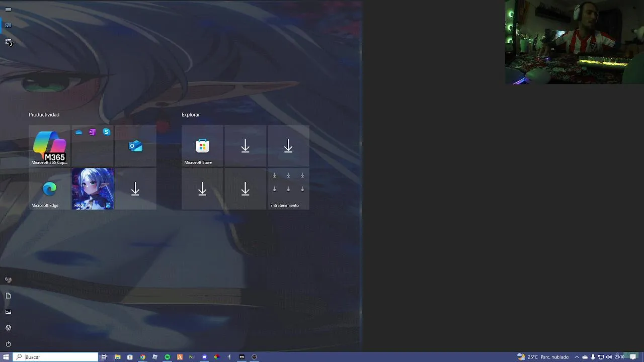Open the Microsoft 365 Copilot tile
This screenshot has height=362, width=644.
pyautogui.click(x=49, y=146)
